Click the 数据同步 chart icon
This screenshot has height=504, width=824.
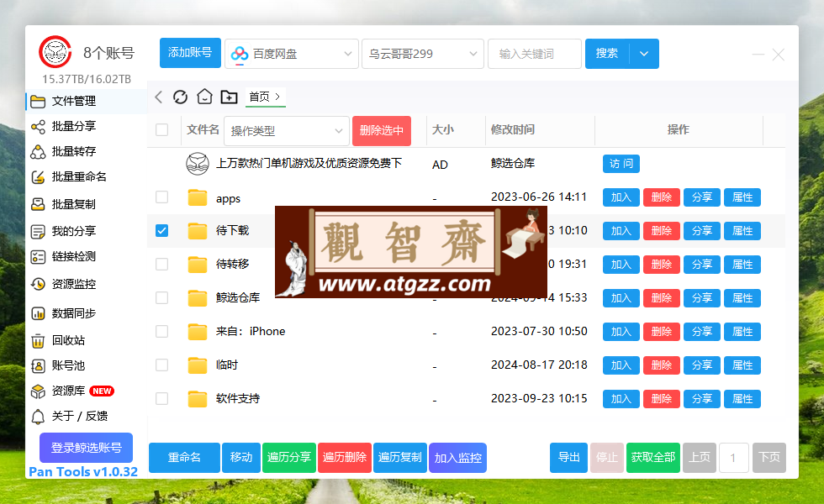[38, 313]
